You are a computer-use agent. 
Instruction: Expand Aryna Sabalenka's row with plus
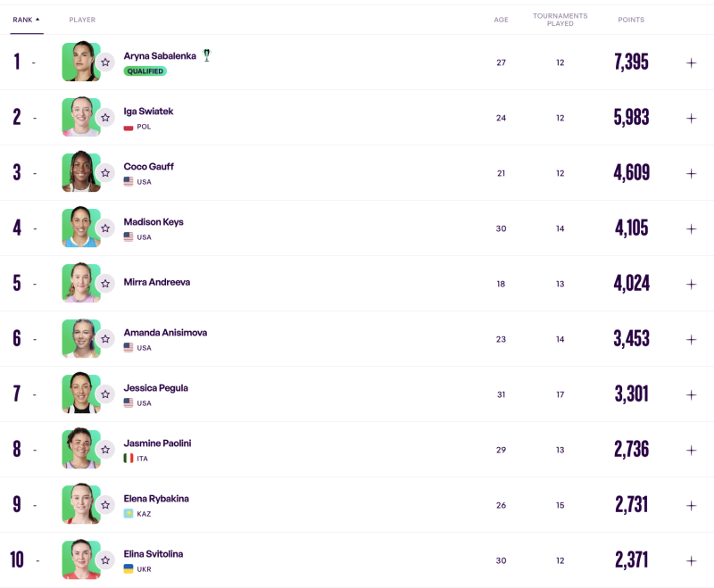691,62
